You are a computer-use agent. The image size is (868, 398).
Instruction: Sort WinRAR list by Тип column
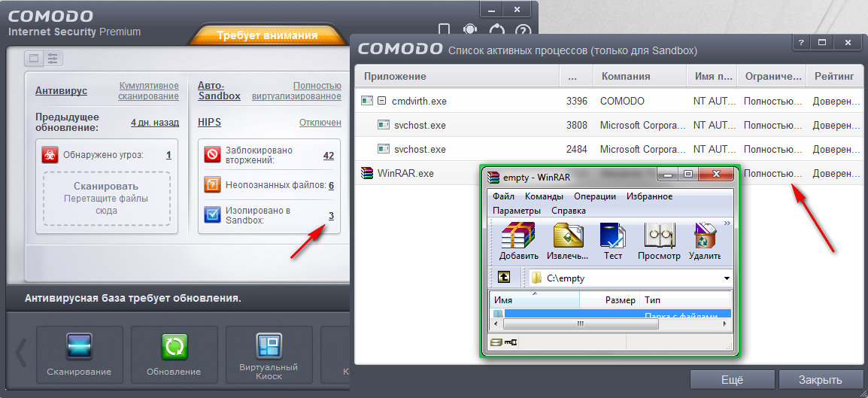point(685,300)
